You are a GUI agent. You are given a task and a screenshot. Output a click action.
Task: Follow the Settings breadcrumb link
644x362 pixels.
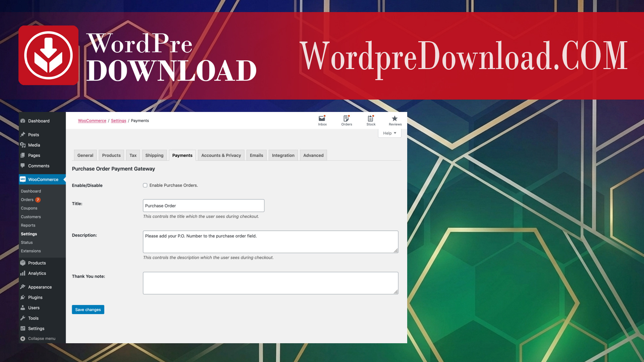tap(118, 121)
